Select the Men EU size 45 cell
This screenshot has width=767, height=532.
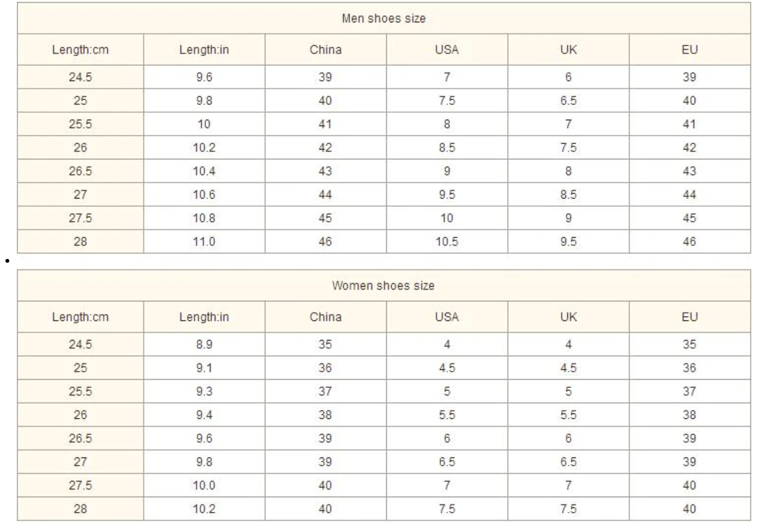coord(690,218)
